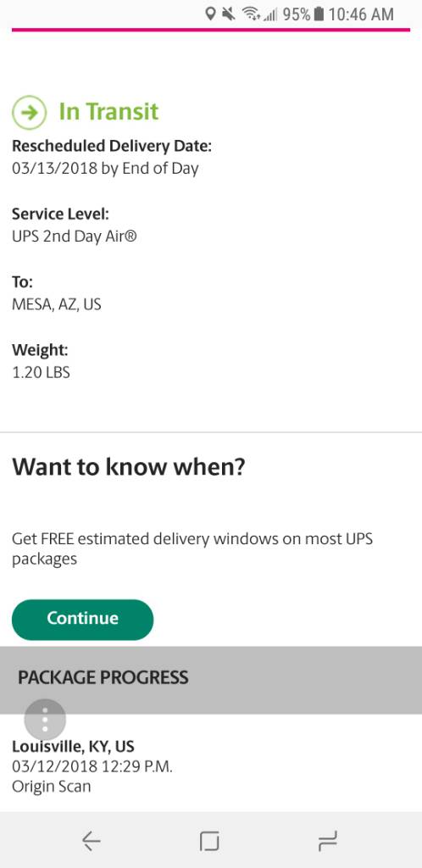The width and height of the screenshot is (422, 868).
Task: Tap the Wi-Fi status bar icon
Action: point(252,14)
